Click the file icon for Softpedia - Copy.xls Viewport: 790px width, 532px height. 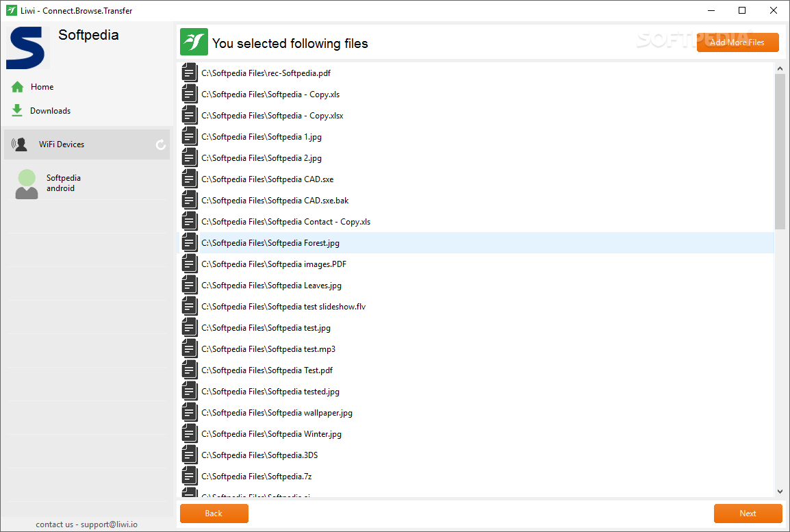[x=190, y=94]
